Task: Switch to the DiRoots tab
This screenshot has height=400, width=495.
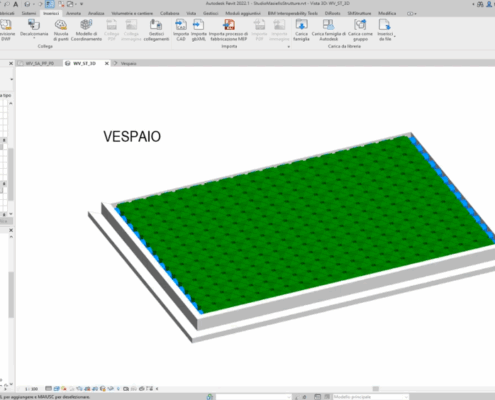Action: pos(332,13)
